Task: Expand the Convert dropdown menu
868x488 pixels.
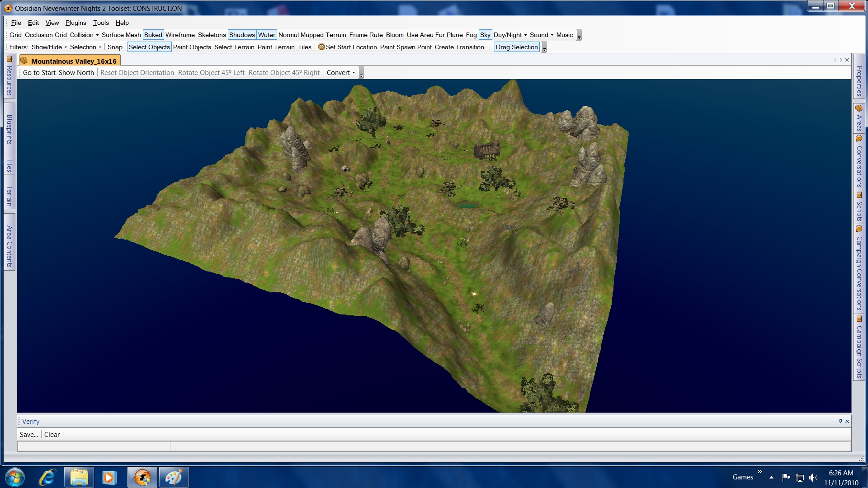Action: [341, 73]
